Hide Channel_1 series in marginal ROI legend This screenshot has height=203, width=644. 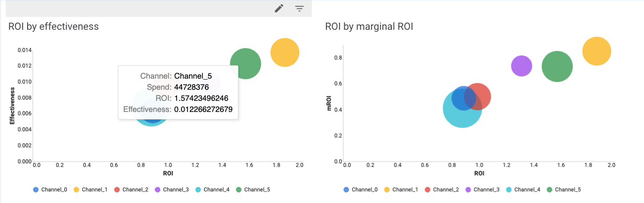point(401,190)
